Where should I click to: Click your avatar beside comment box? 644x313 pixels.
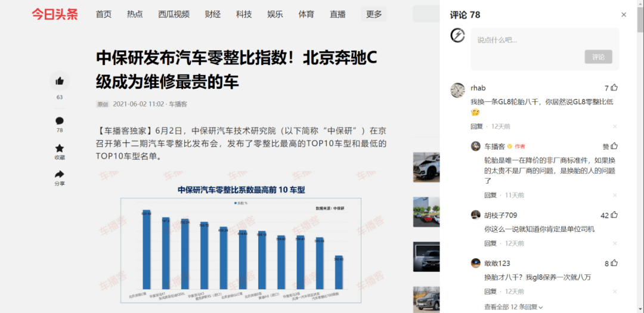click(x=457, y=35)
